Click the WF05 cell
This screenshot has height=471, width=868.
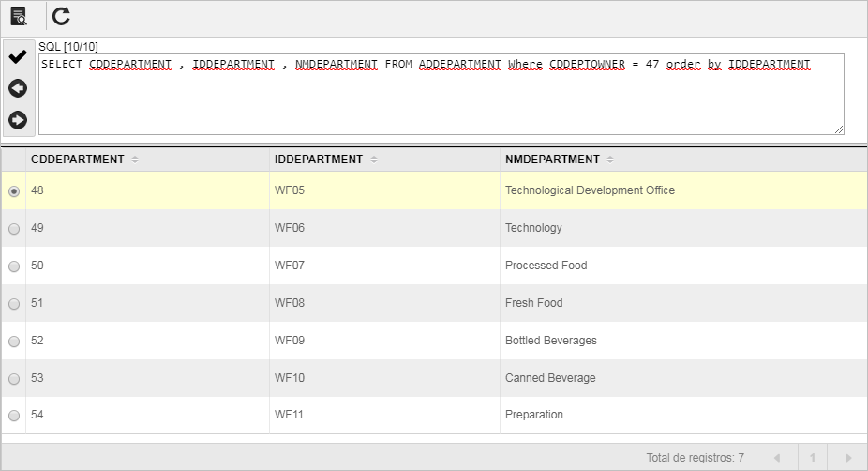pos(384,190)
